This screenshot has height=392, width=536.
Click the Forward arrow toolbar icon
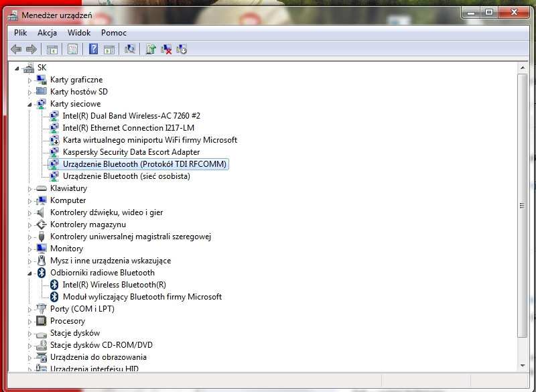pos(31,49)
